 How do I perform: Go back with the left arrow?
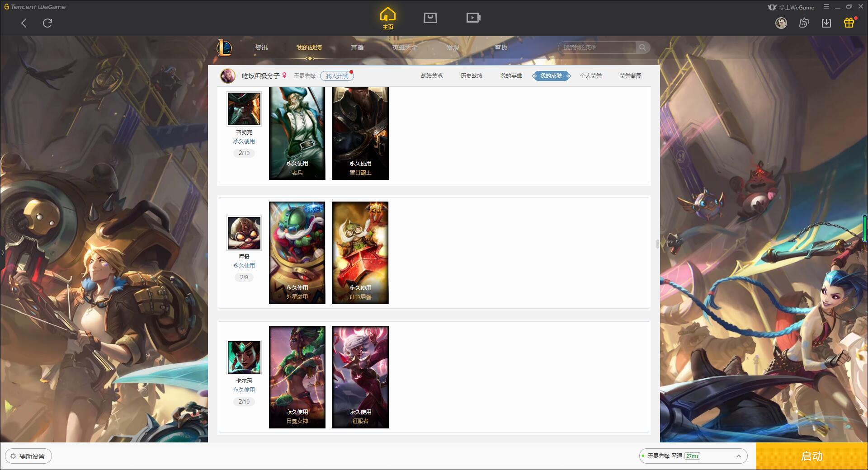click(24, 23)
